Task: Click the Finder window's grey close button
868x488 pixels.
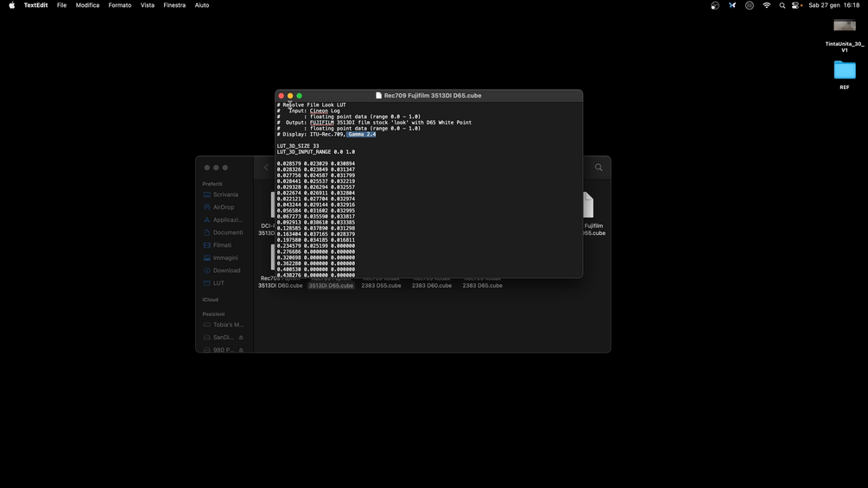Action: click(207, 168)
